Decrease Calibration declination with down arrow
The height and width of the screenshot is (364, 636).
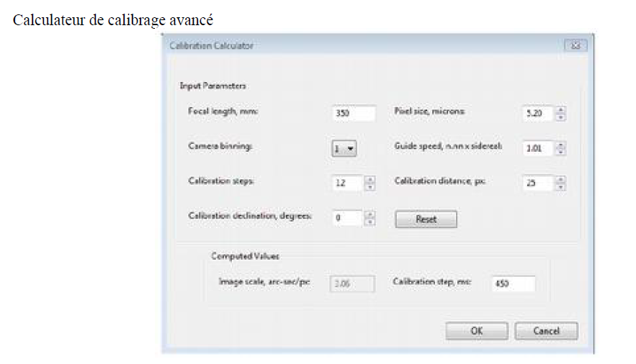(370, 222)
